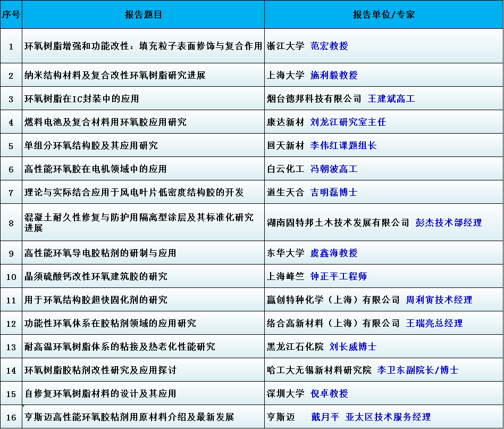Click the text 道生天合

point(285,193)
